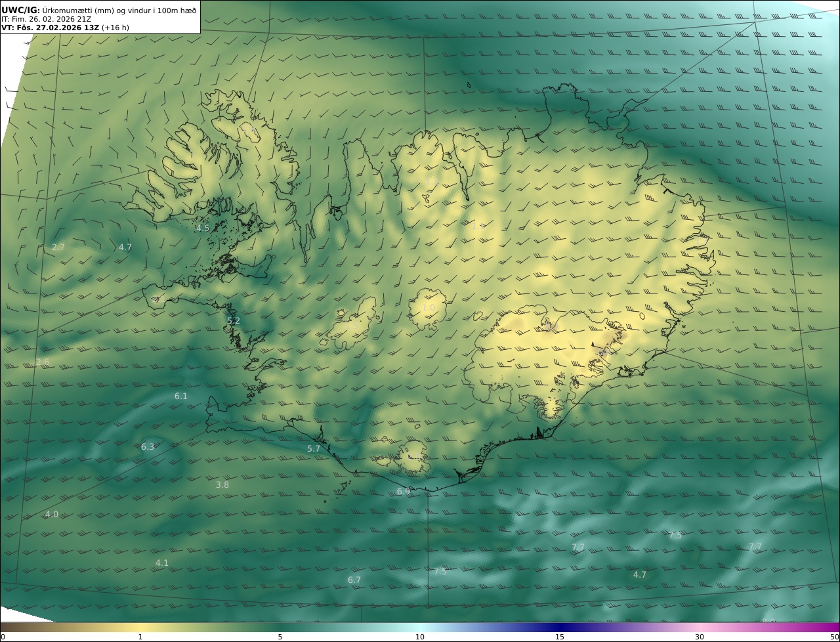The width and height of the screenshot is (840, 642).
Task: Click the 10 tick on the color scale
Action: [420, 637]
